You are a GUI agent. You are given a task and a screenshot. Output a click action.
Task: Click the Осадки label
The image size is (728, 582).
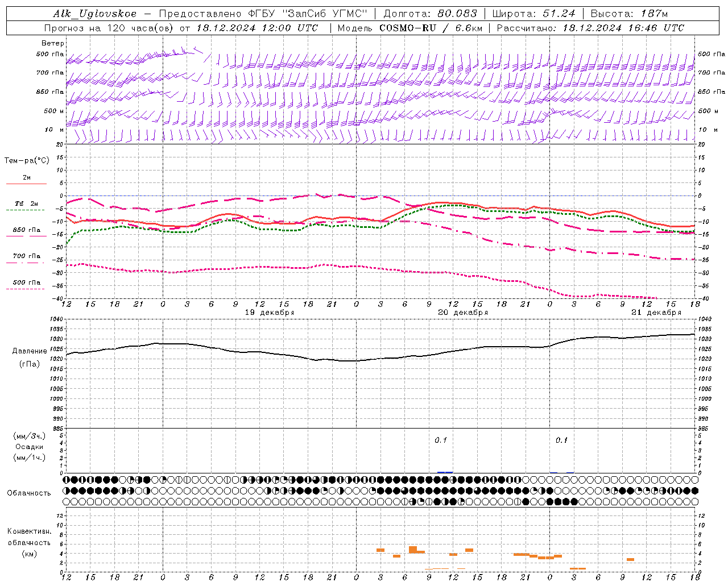click(30, 447)
